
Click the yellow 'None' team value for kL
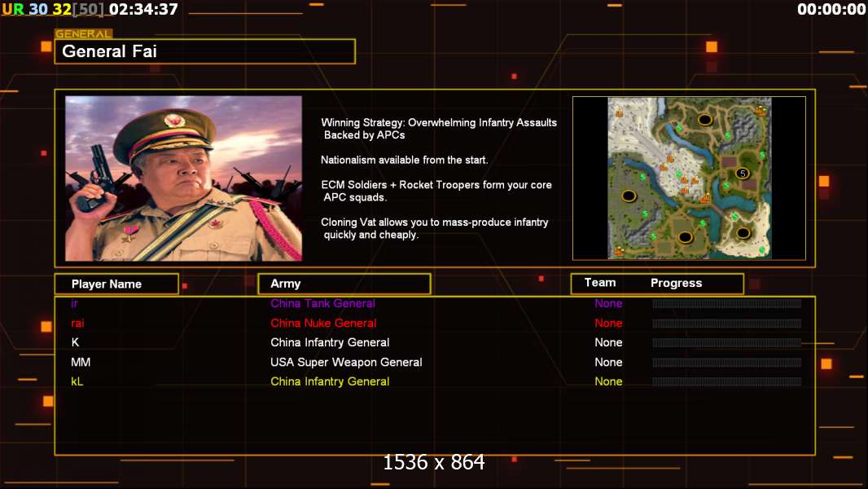pyautogui.click(x=608, y=381)
